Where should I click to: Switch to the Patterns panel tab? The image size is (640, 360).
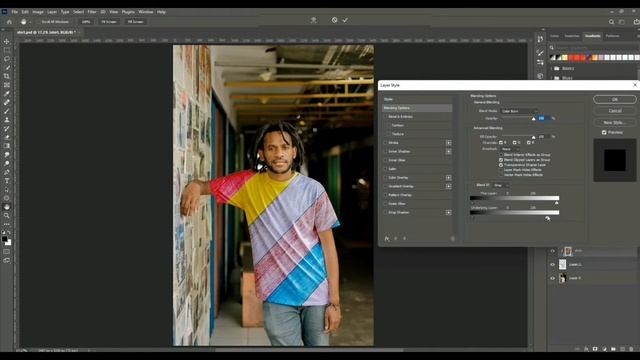click(612, 36)
